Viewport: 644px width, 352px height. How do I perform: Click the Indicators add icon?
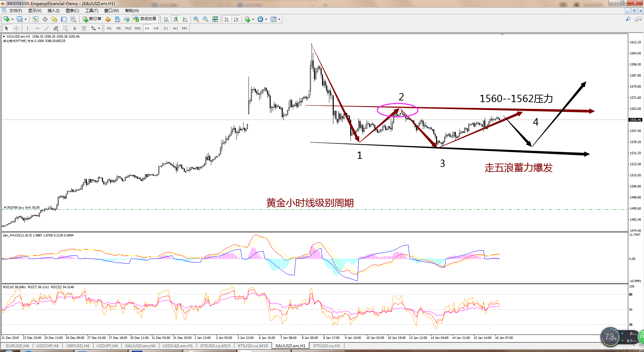(248, 19)
